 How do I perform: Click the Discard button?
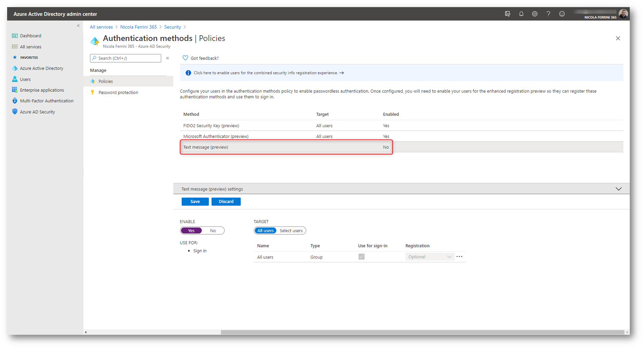pyautogui.click(x=226, y=201)
